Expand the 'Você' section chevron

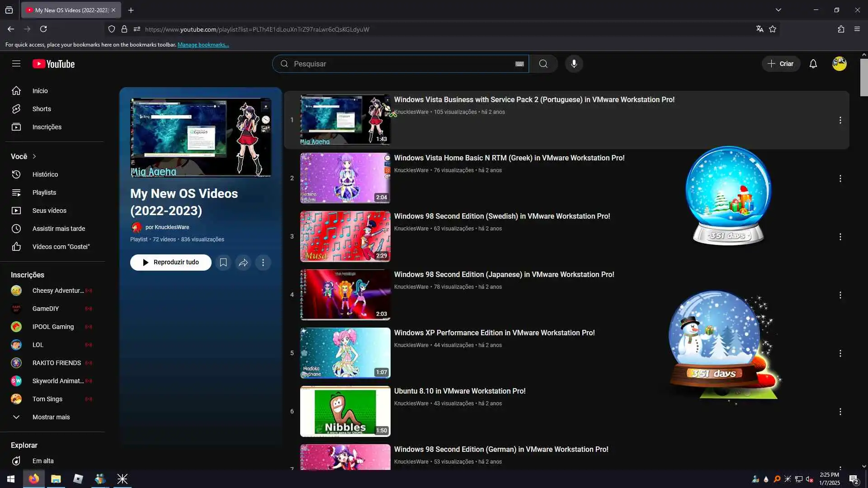click(34, 156)
